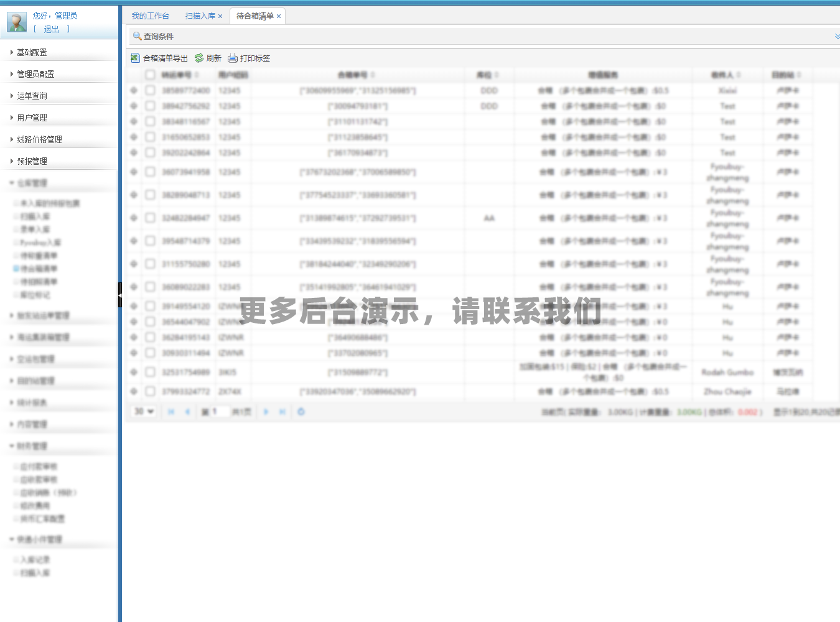Image resolution: width=840 pixels, height=622 pixels.
Task: Check the row 38348116567 checkbox
Action: coord(150,121)
